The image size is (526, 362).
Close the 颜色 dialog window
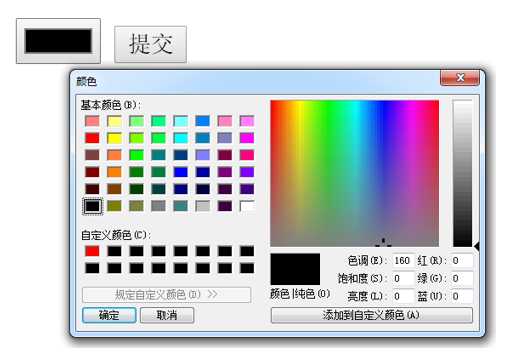click(x=460, y=78)
